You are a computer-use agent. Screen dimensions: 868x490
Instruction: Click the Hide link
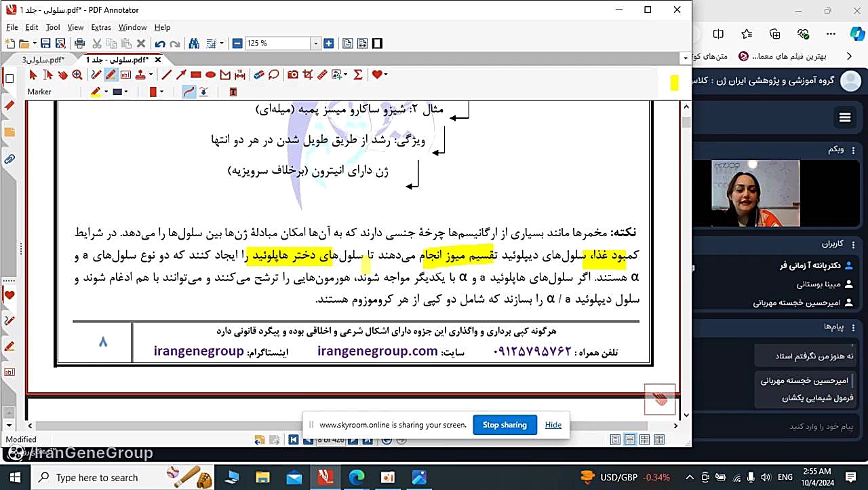(553, 425)
